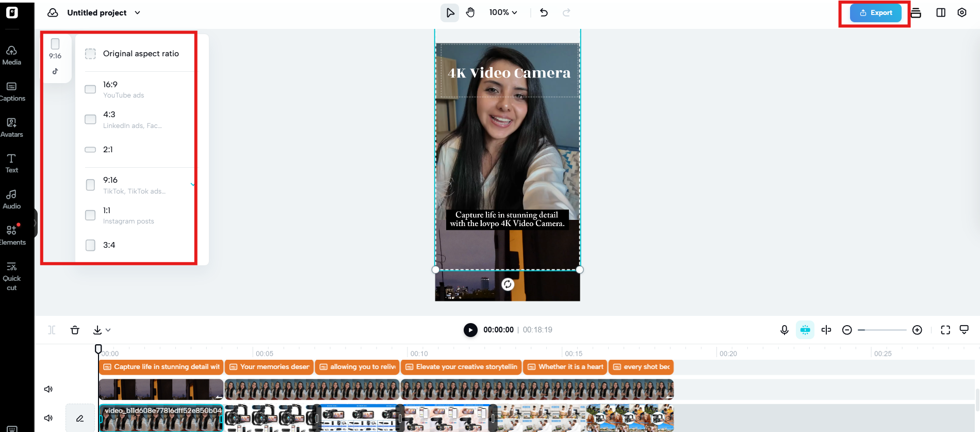Viewport: 980px width, 432px height.
Task: Open keyboard shortcuts icon
Action: pyautogui.click(x=12, y=428)
